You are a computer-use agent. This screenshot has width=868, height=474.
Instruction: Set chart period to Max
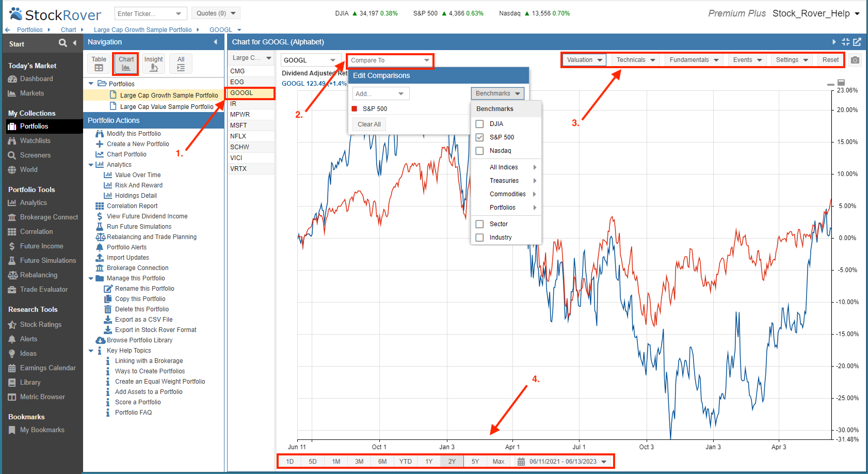tap(499, 462)
